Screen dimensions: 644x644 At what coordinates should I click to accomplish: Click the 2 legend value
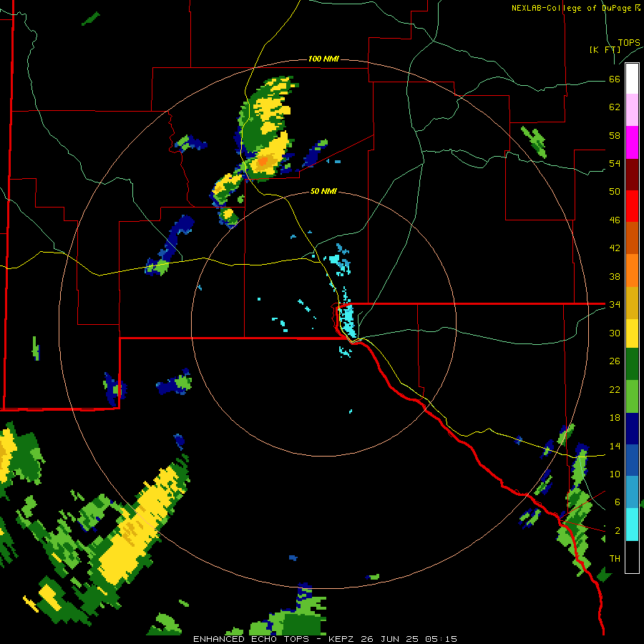click(617, 531)
